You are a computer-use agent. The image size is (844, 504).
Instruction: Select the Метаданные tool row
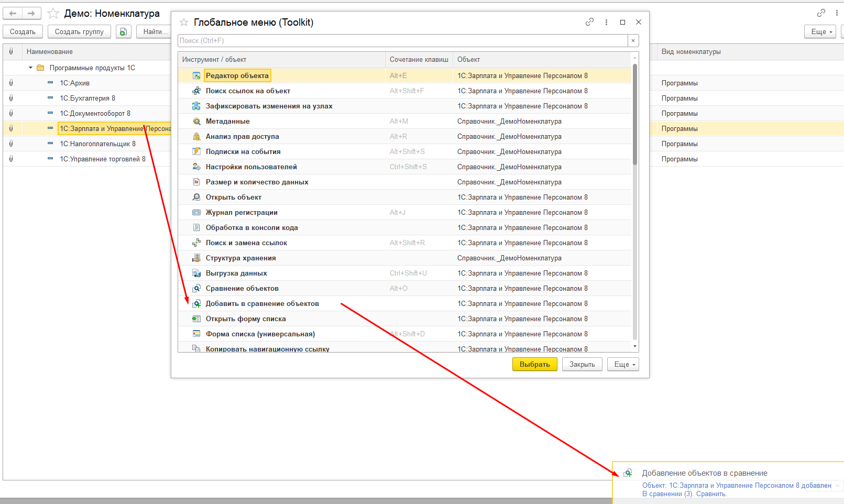404,122
